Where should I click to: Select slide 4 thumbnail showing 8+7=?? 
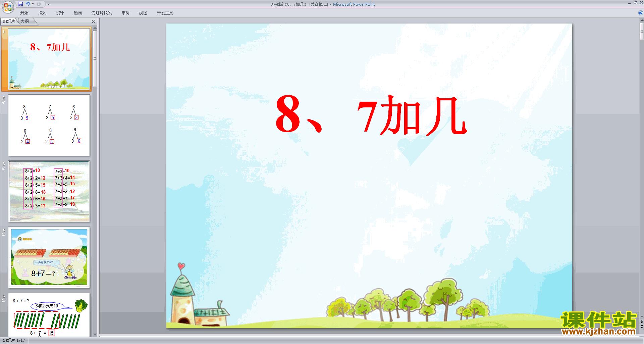(x=49, y=257)
